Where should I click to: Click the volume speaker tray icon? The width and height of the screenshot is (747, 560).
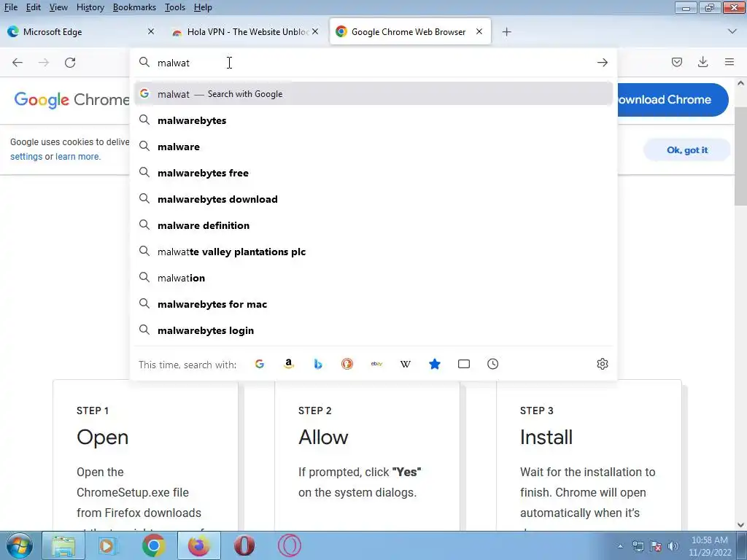point(673,546)
